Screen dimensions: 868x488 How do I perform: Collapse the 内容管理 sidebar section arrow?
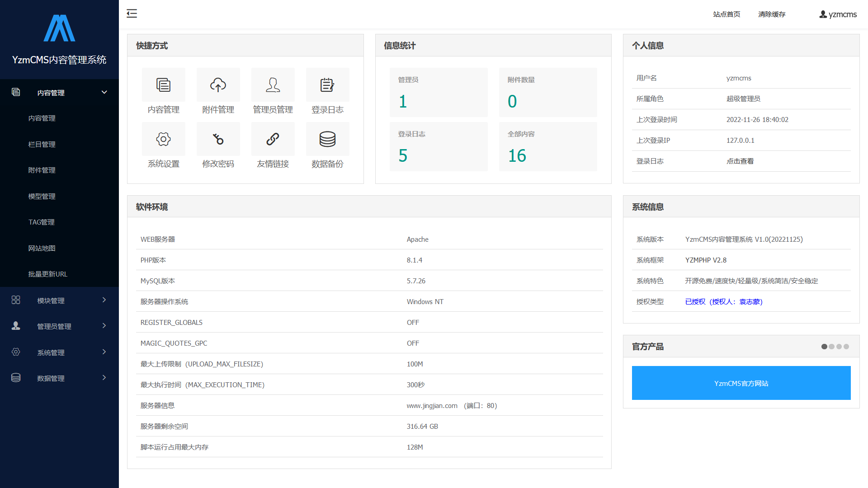(104, 92)
